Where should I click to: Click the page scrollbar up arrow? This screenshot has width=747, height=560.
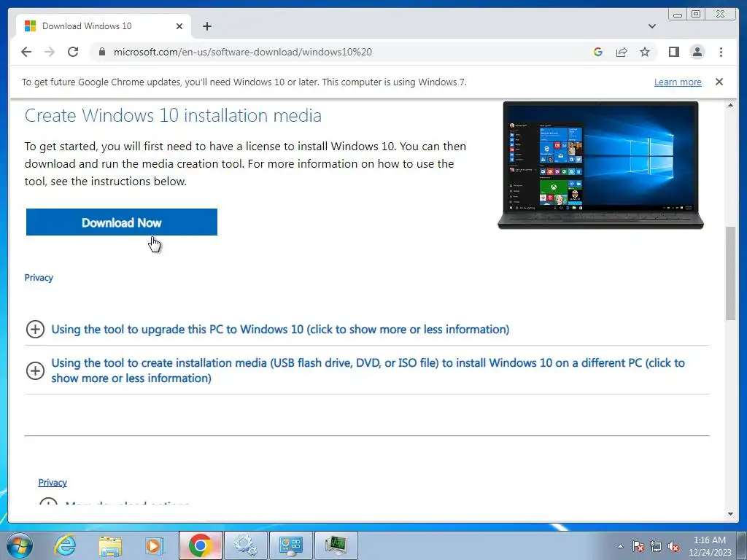(730, 105)
